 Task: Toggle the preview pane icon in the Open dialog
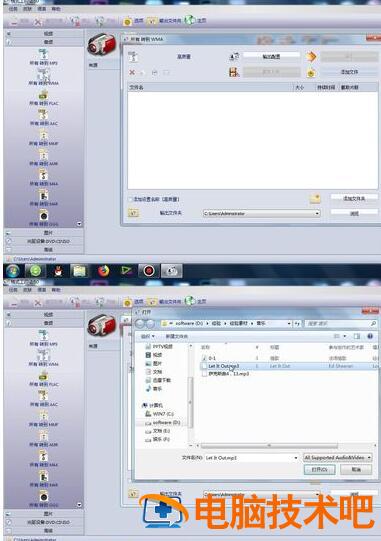357,336
